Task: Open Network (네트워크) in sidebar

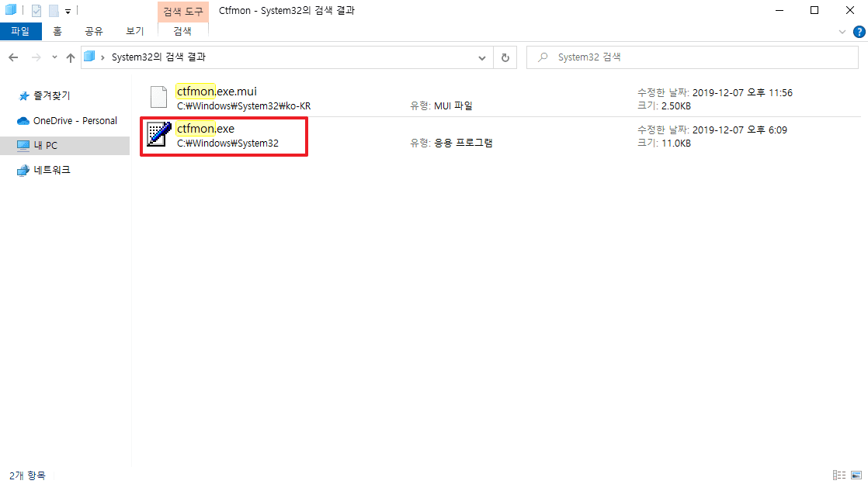Action: pyautogui.click(x=51, y=171)
